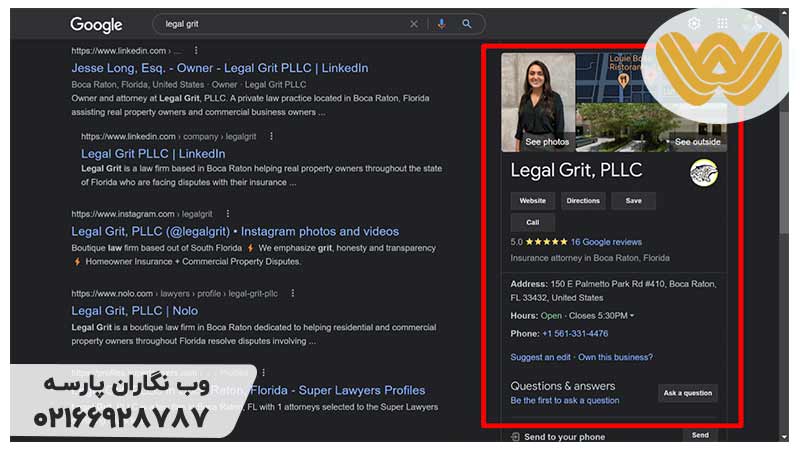
Task: Click into the search field containing legal grit
Action: [280, 24]
